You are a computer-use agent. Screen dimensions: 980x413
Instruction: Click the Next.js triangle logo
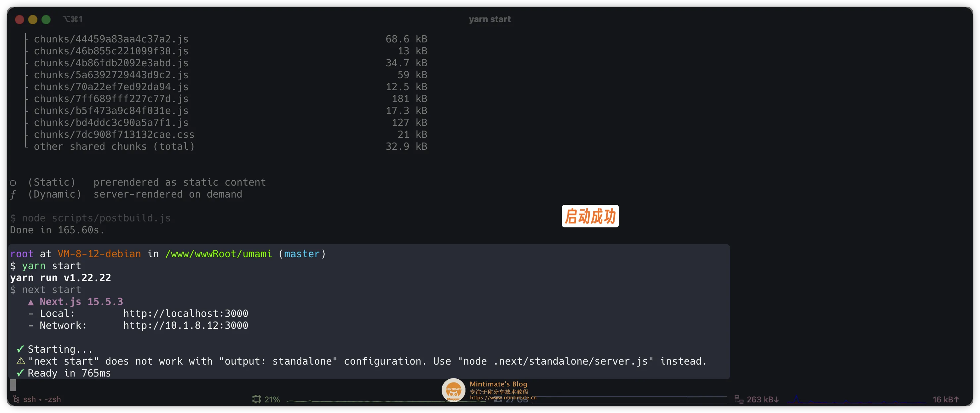coord(31,302)
